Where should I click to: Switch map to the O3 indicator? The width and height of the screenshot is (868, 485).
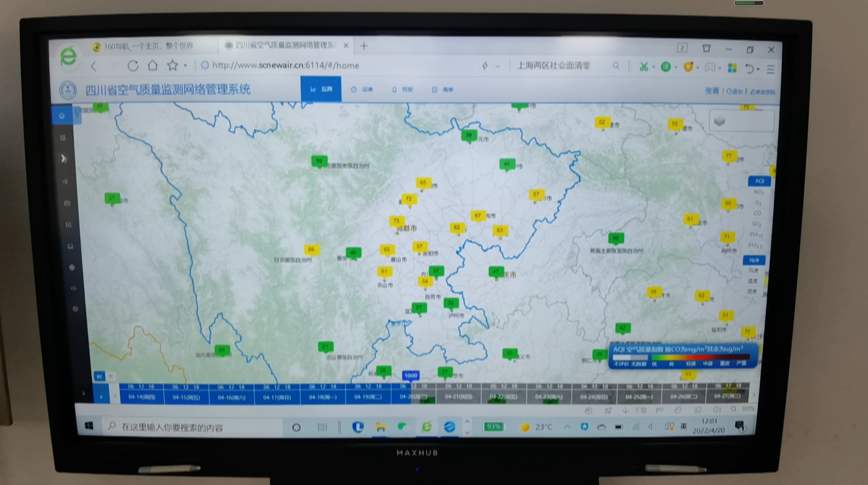[758, 203]
